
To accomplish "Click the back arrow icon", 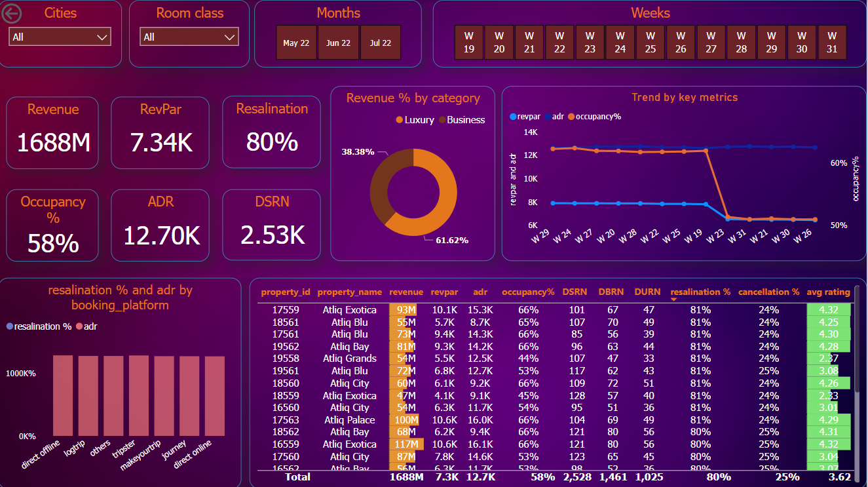I will click(x=12, y=13).
